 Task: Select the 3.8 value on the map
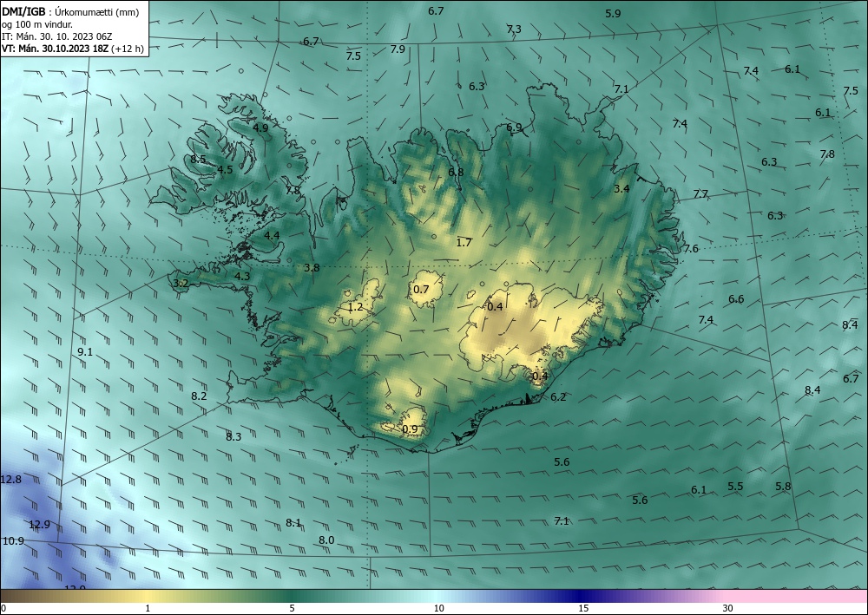coord(312,268)
